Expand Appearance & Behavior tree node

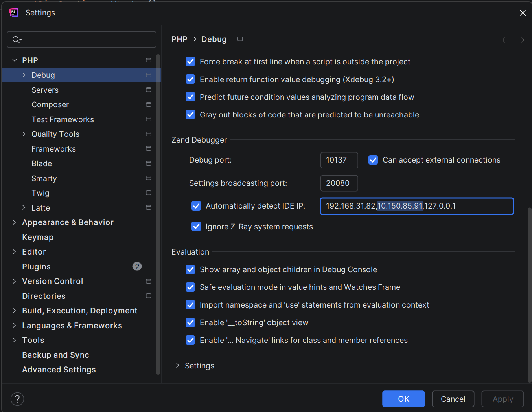coord(15,222)
